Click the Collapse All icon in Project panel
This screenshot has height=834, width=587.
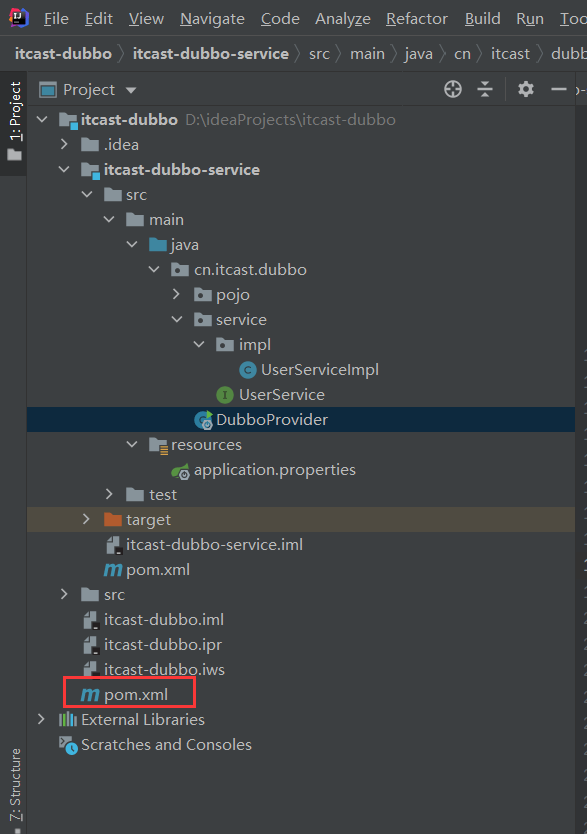click(x=486, y=89)
